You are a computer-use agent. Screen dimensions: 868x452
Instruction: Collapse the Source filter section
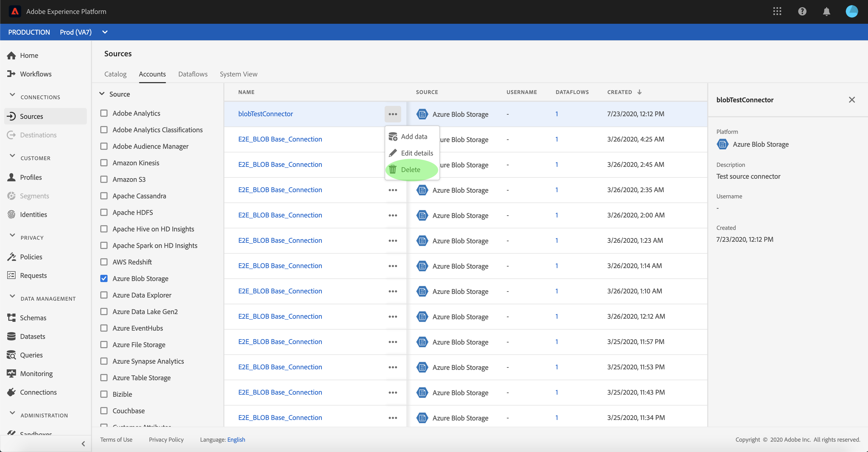click(x=102, y=94)
